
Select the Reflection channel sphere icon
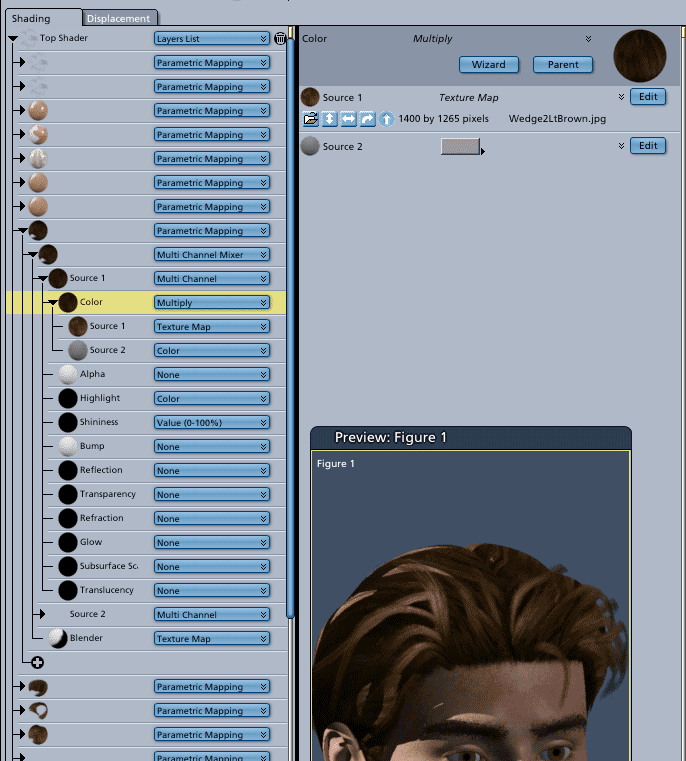pyautogui.click(x=68, y=470)
